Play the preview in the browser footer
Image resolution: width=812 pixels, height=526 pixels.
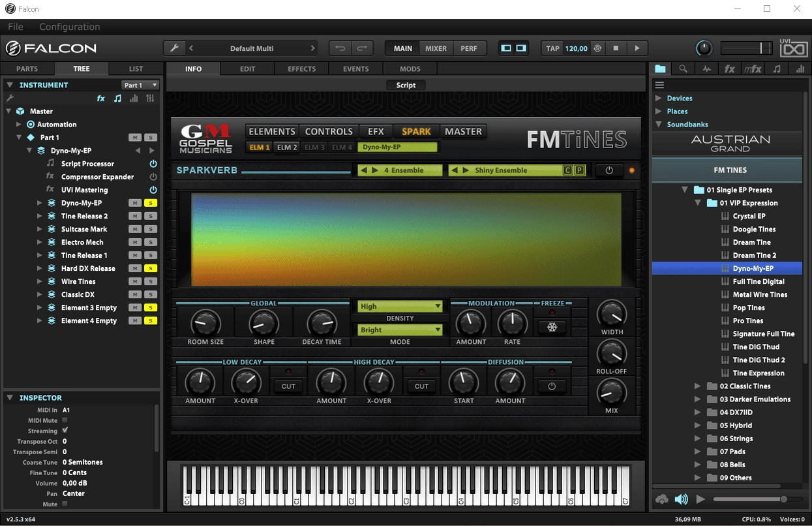click(700, 499)
